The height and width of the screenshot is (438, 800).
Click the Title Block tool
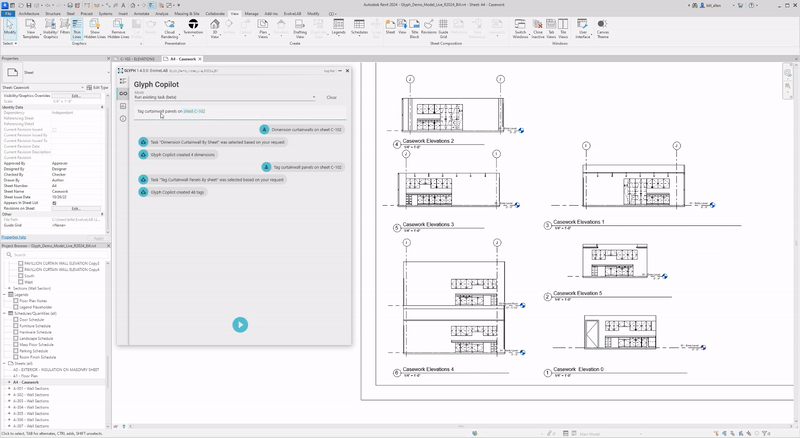click(x=414, y=29)
